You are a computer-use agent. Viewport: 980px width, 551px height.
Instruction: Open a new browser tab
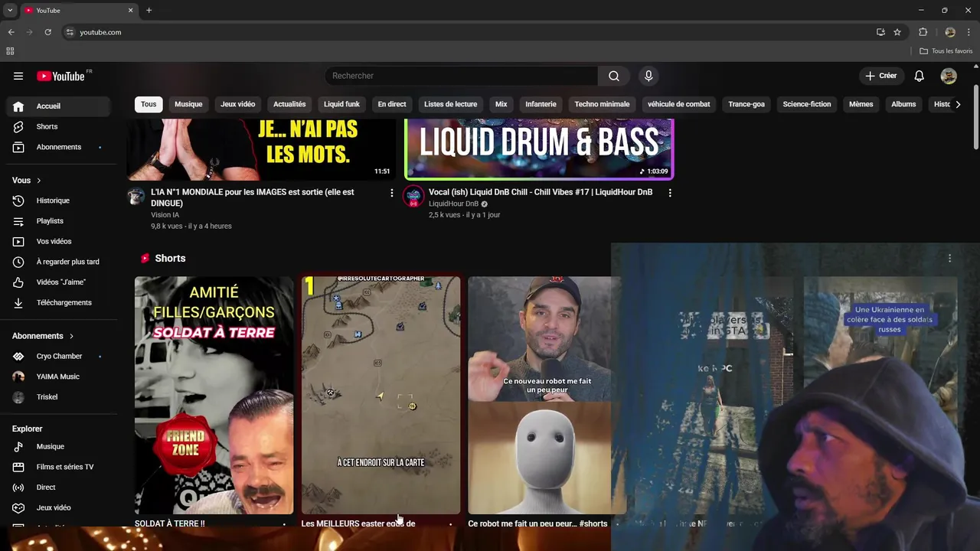[149, 11]
